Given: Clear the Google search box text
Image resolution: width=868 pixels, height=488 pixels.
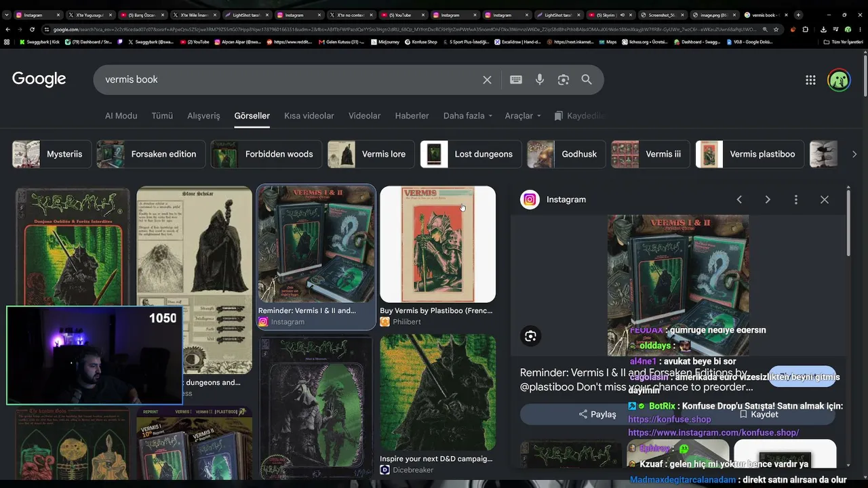Looking at the screenshot, I should point(487,80).
